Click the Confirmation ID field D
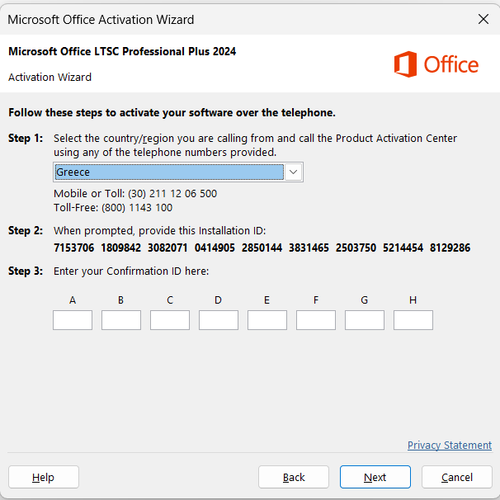 click(219, 320)
